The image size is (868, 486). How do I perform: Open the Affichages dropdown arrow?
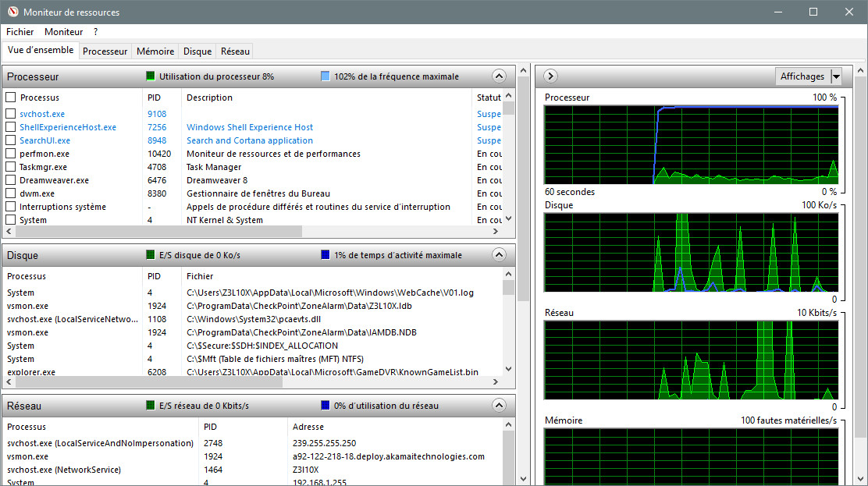837,76
